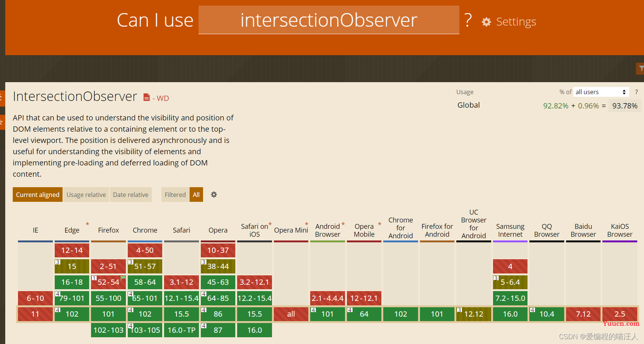This screenshot has height=344, width=644.
Task: Select Edge 16-18 version cell
Action: pos(72,282)
